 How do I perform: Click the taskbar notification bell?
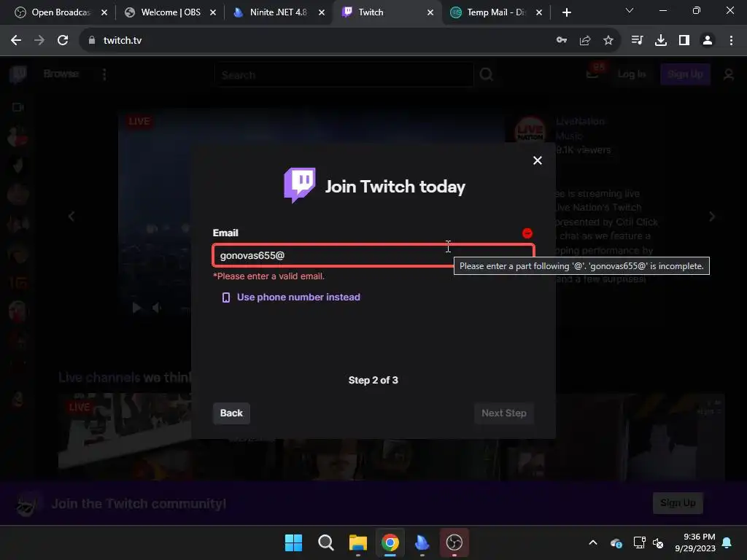[727, 542]
